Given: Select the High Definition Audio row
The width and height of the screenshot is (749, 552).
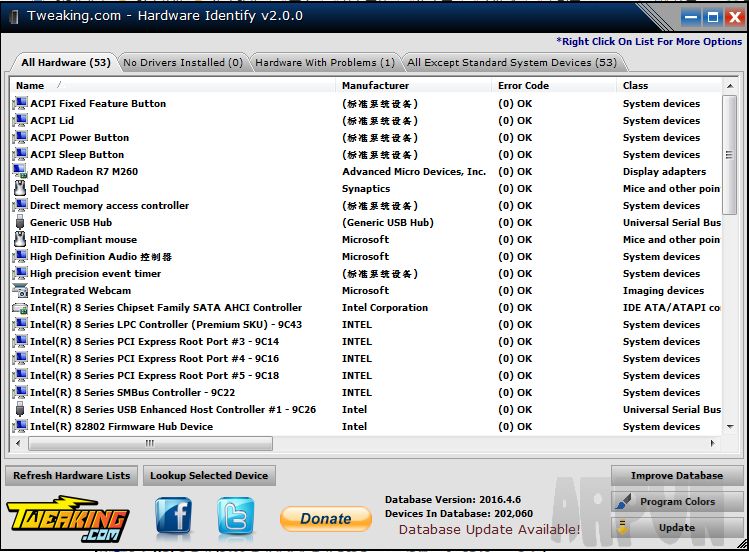Looking at the screenshot, I should (x=366, y=256).
